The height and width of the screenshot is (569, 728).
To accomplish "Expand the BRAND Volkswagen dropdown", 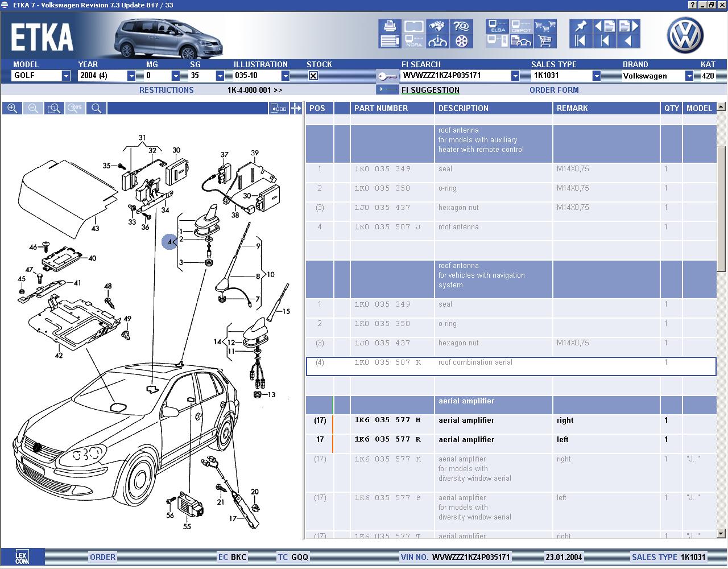I will click(x=689, y=76).
